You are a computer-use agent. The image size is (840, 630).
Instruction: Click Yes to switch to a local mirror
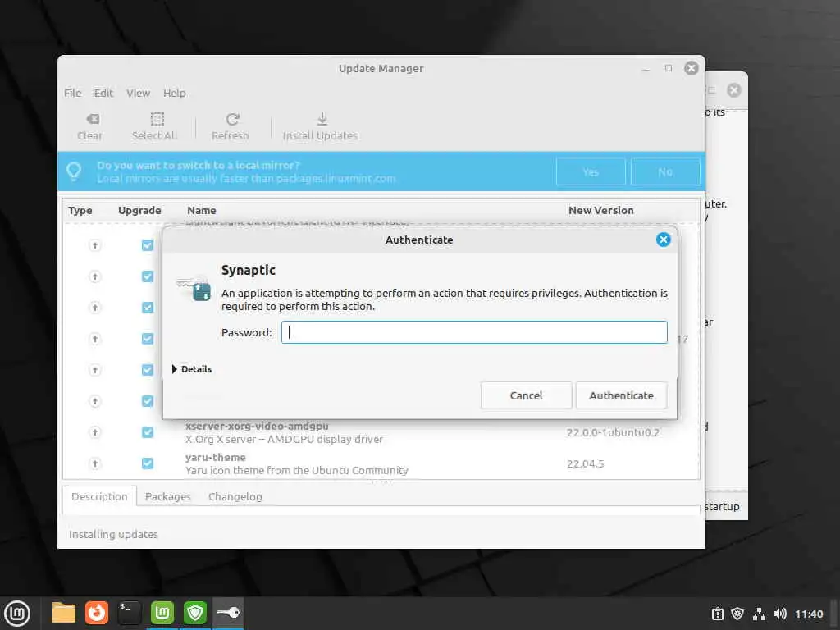[x=591, y=171]
